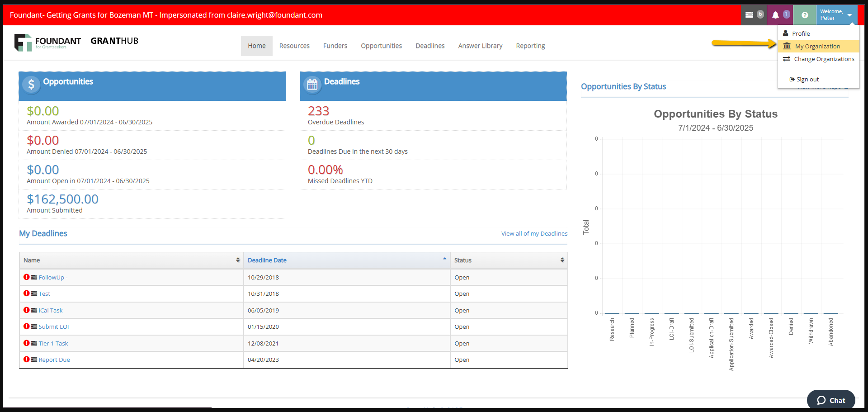Open the Chat button
The width and height of the screenshot is (868, 412).
tap(831, 400)
